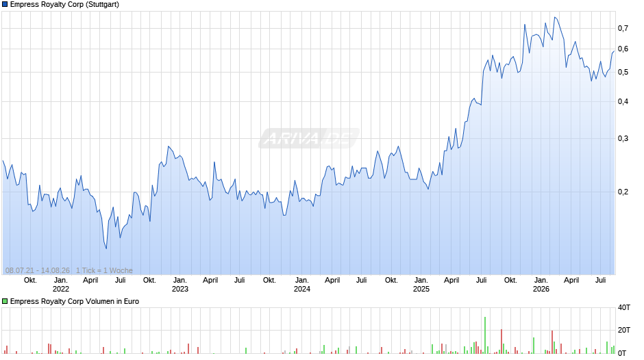Click the 0,4 price axis label
The height and width of the screenshot is (360, 644).
[x=623, y=101]
